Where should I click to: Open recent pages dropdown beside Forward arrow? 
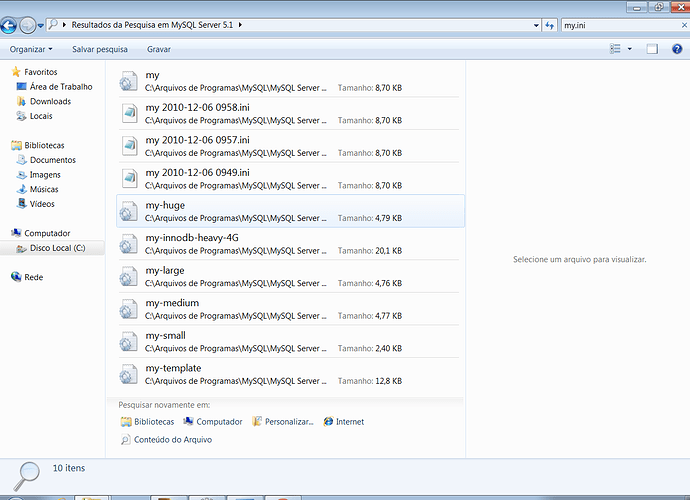pyautogui.click(x=40, y=26)
